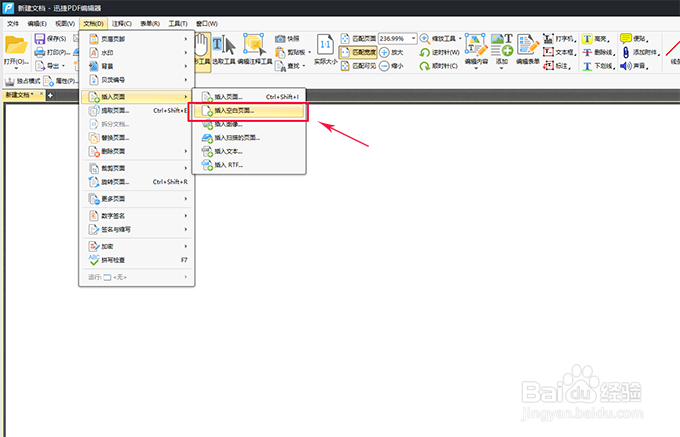This screenshot has height=437, width=680.
Task: Rotate page with 顺时针(C) icon
Action: pyautogui.click(x=425, y=66)
